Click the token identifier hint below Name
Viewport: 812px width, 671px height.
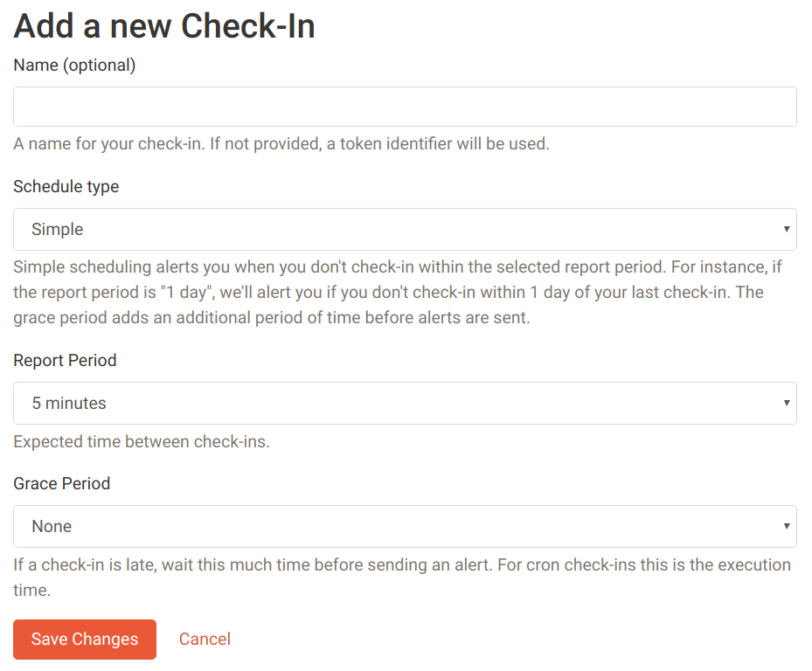(281, 144)
